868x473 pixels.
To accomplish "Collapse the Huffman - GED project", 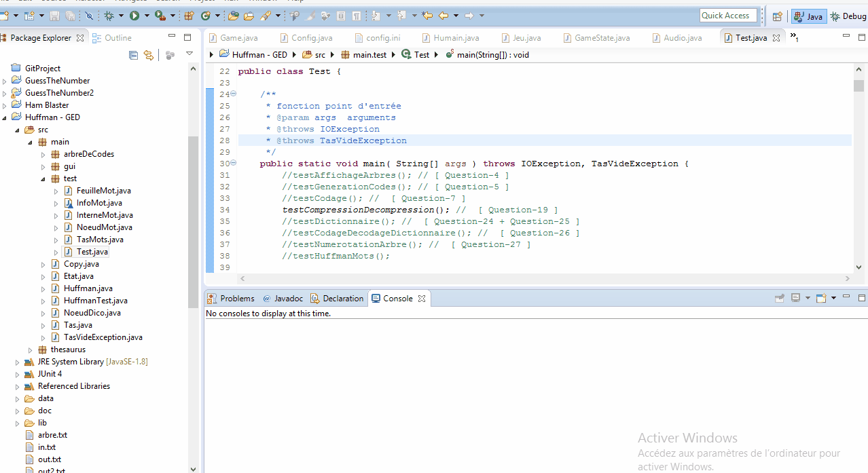I will pos(5,117).
